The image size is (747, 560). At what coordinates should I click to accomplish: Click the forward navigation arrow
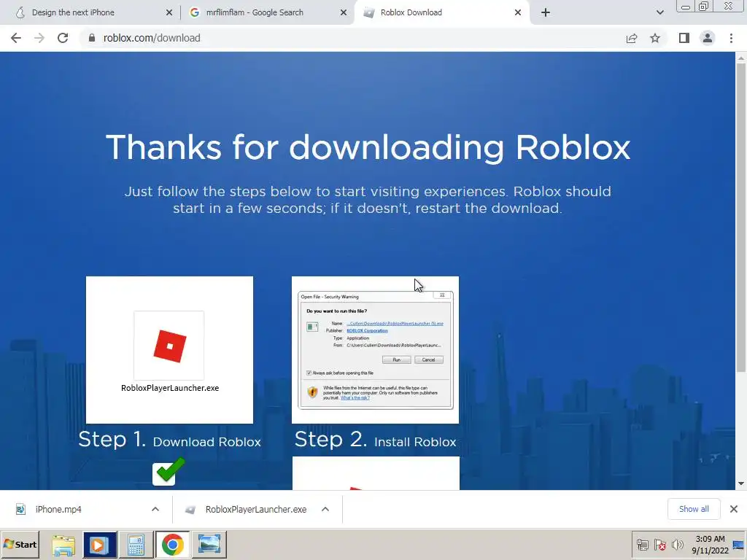[39, 38]
